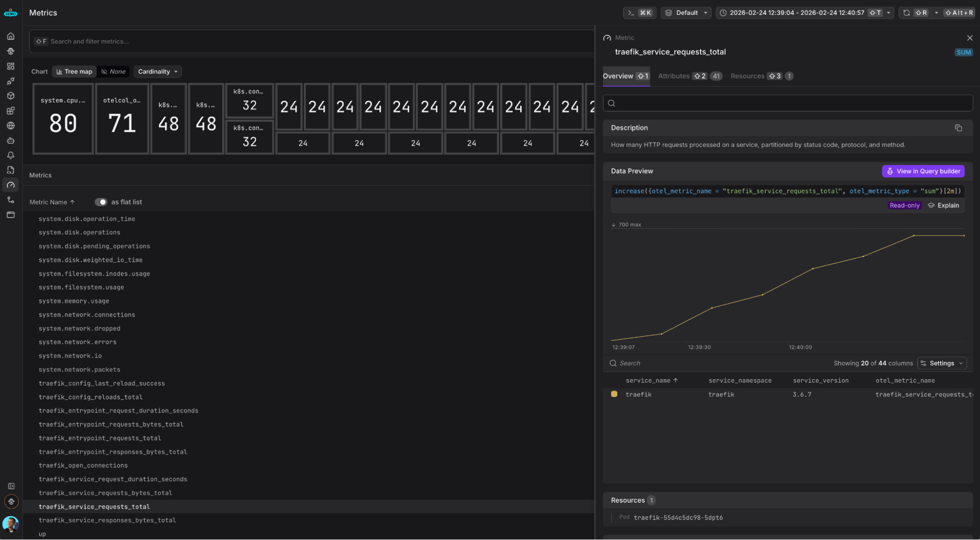Open the globe icon in the sidebar
Screen dimensions: 980x540
[11, 125]
